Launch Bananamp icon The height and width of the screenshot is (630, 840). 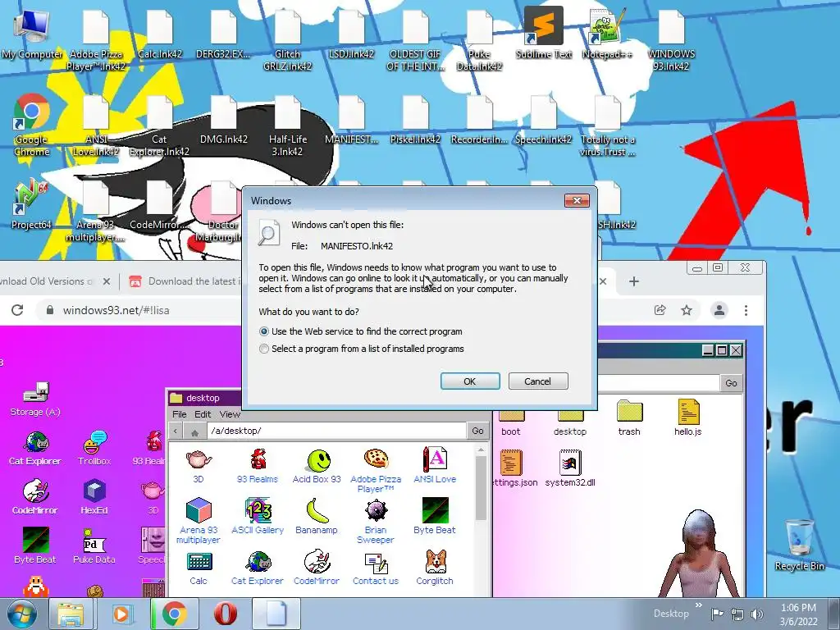point(317,516)
